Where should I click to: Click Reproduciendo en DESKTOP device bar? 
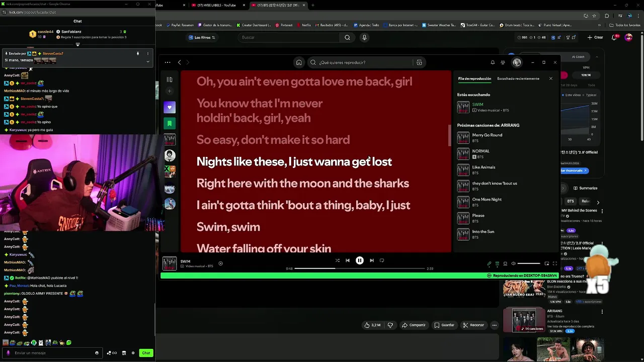(522, 276)
